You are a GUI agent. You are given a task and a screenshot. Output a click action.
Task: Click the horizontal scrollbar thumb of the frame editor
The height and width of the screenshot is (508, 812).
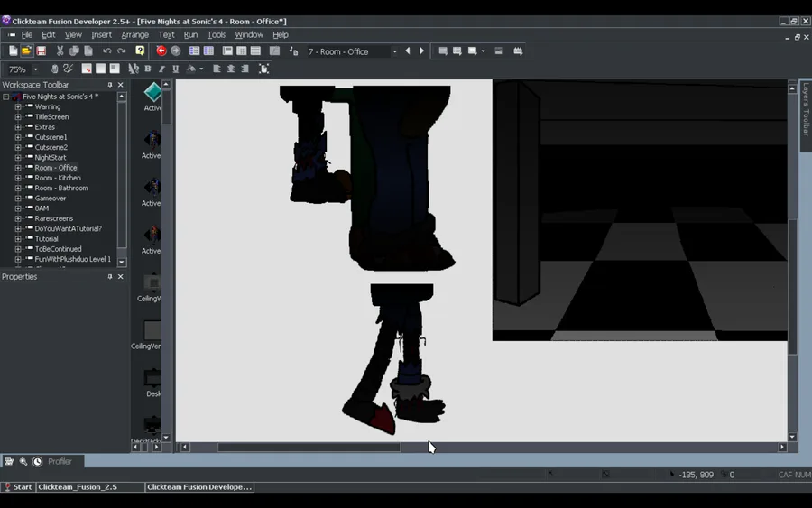pos(309,447)
